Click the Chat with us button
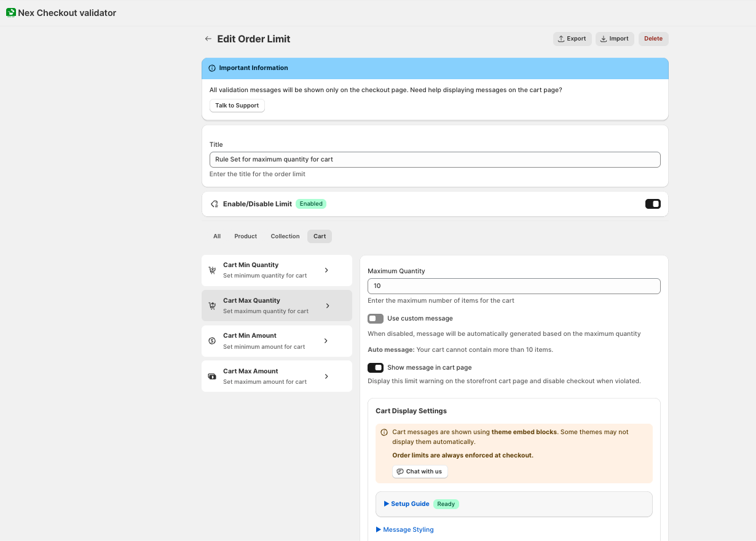 click(420, 472)
